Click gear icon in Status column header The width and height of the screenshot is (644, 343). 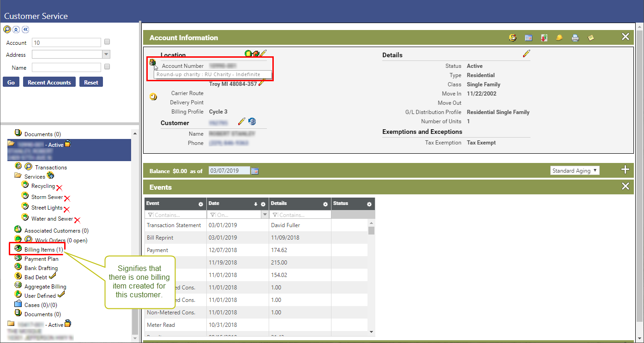click(x=369, y=204)
